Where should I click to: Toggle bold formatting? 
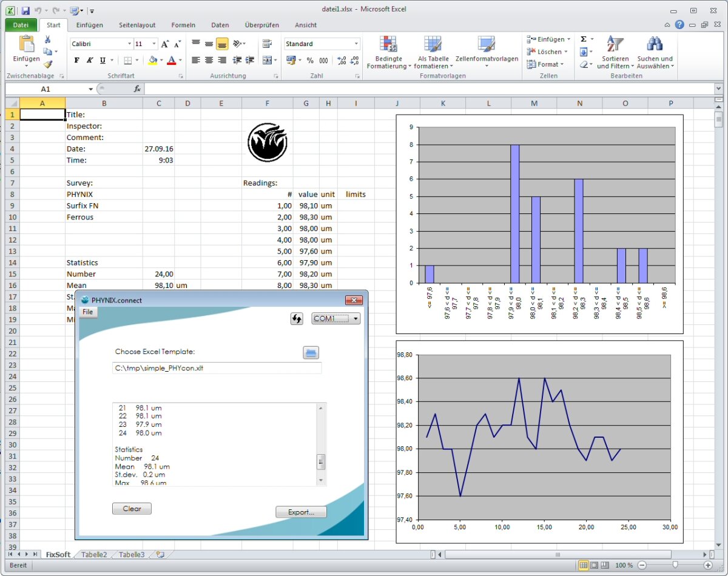[76, 60]
